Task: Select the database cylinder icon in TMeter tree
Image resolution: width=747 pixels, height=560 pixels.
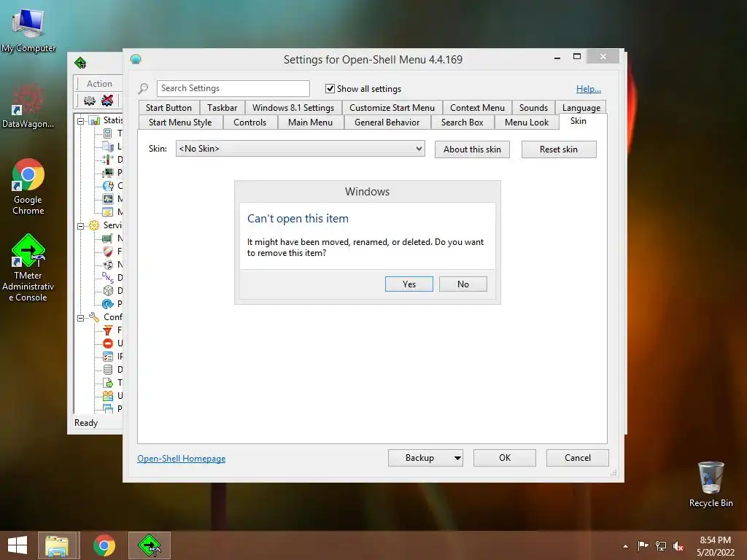Action: [108, 370]
